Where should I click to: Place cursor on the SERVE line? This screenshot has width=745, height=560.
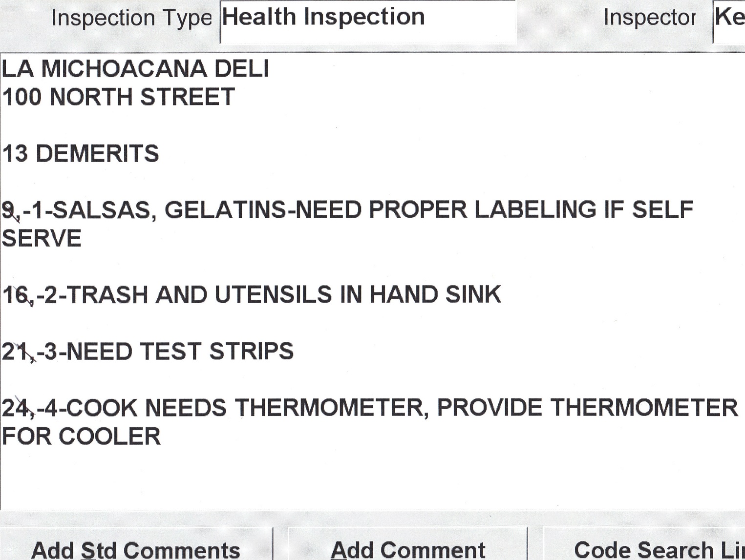[42, 239]
